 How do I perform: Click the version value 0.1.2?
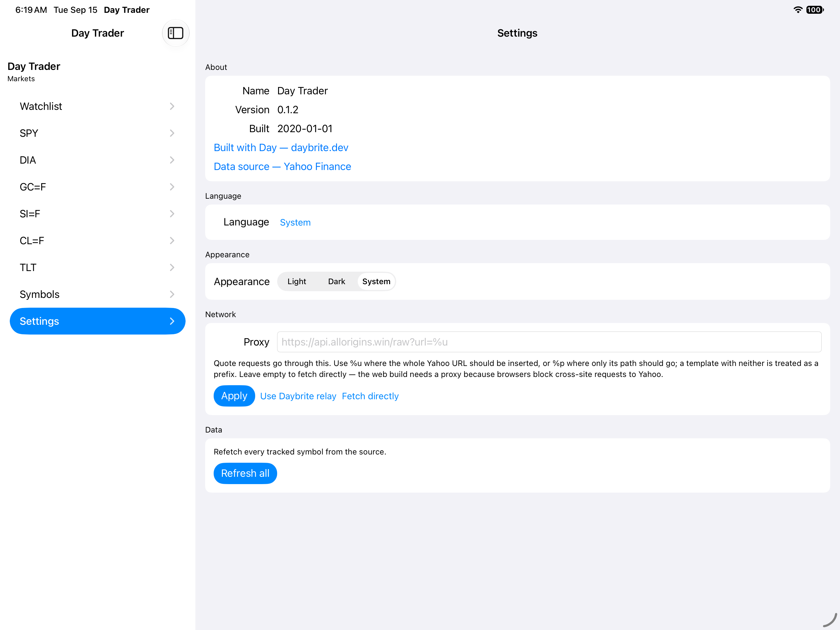click(x=288, y=110)
